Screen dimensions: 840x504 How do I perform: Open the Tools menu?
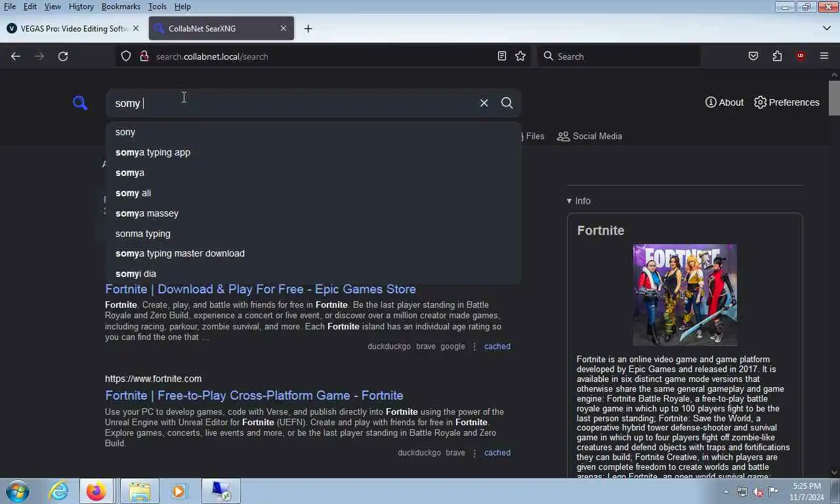pos(157,7)
